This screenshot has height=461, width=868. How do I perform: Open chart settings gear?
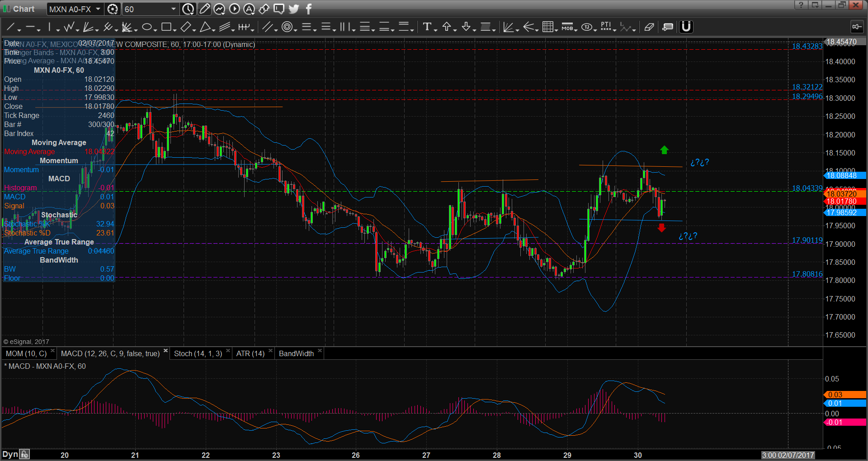point(113,9)
